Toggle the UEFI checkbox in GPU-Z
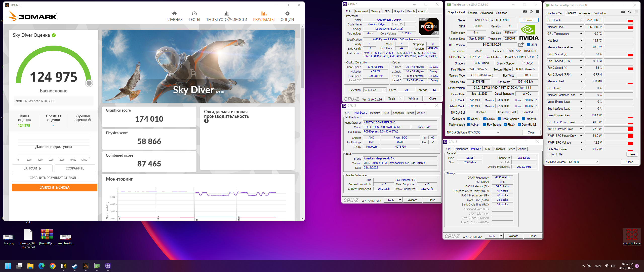 [528, 45]
